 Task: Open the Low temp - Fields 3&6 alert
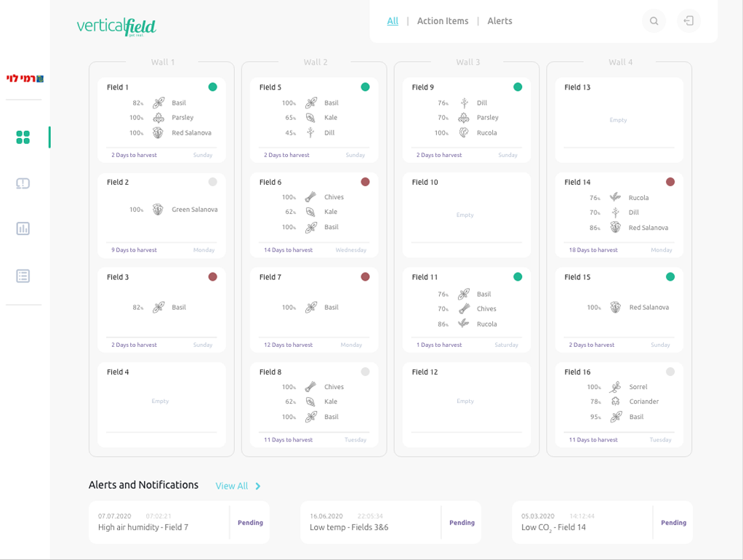tap(390, 522)
